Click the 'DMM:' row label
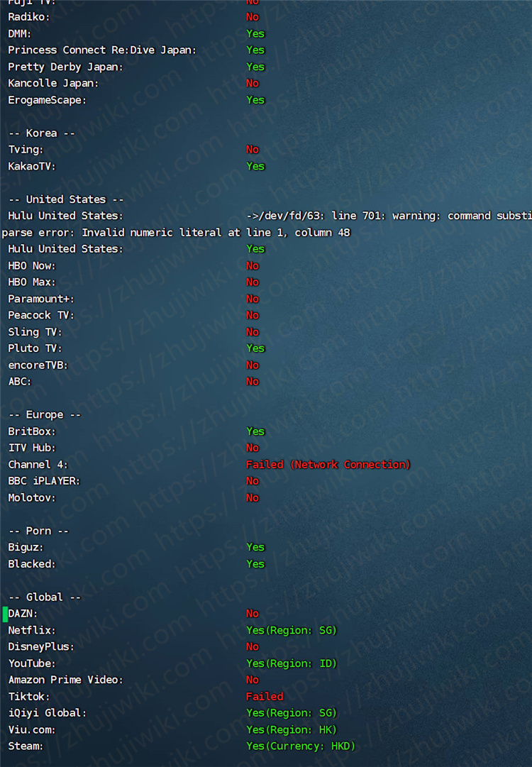Viewport: 532px width, 767px height. point(20,34)
